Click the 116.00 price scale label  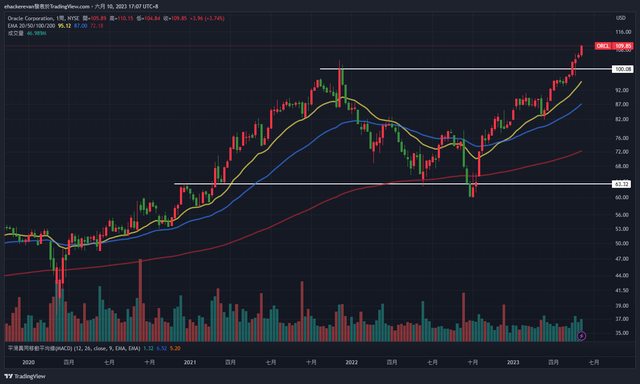click(622, 32)
